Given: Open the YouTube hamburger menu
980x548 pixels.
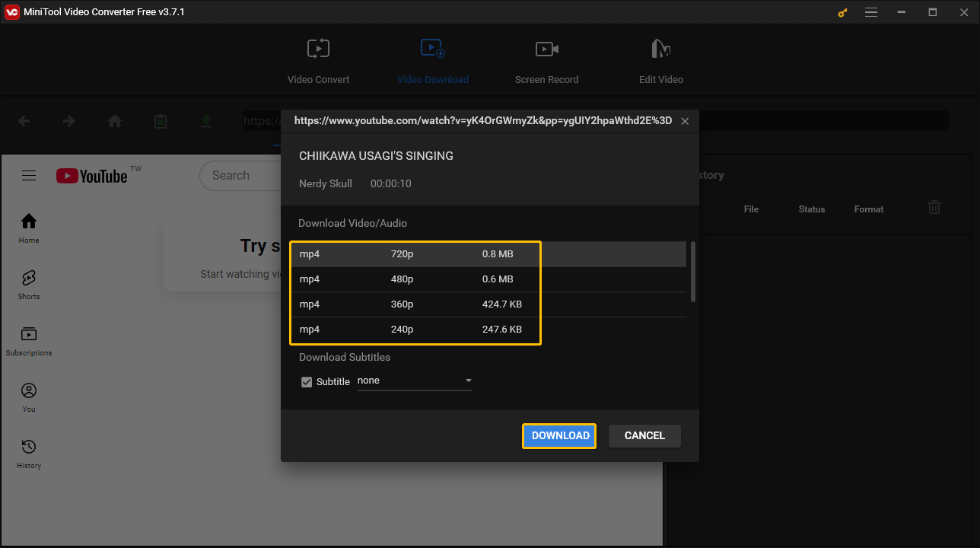Looking at the screenshot, I should click(x=29, y=176).
